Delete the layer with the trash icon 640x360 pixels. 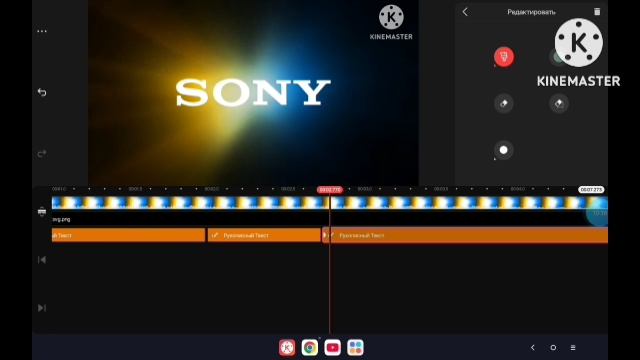point(597,12)
